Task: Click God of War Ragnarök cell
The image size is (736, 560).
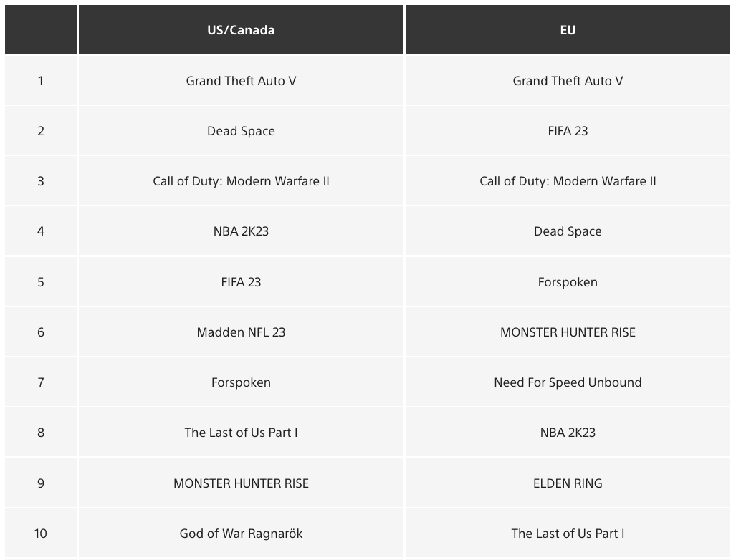Action: point(241,534)
